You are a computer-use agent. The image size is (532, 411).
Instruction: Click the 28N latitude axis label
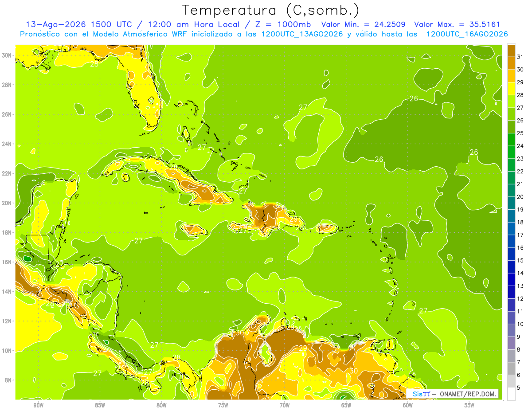[x=8, y=85]
